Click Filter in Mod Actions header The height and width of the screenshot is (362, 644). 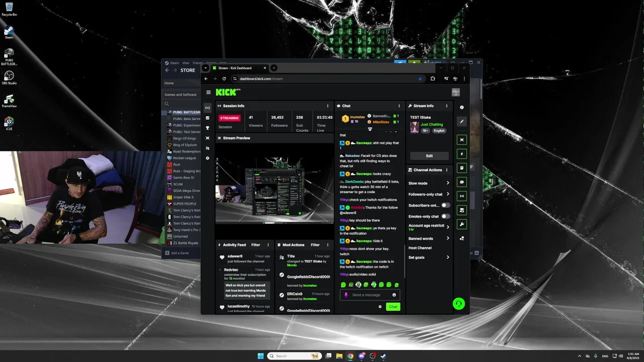pyautogui.click(x=315, y=245)
